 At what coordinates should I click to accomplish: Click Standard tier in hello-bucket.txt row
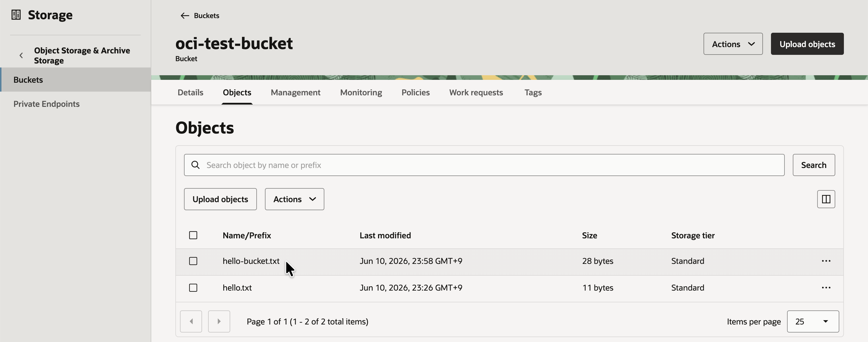[x=687, y=261]
